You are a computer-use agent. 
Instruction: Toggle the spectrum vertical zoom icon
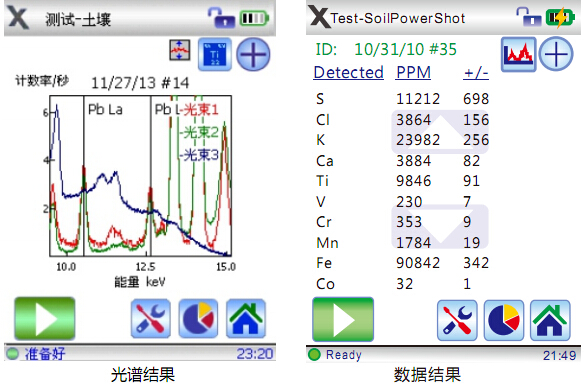(x=180, y=50)
